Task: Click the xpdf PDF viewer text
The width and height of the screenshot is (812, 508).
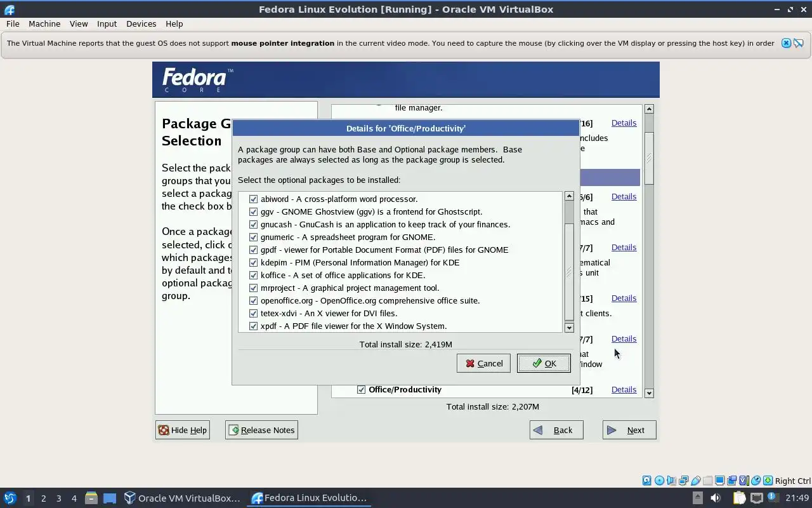Action: coord(353,326)
